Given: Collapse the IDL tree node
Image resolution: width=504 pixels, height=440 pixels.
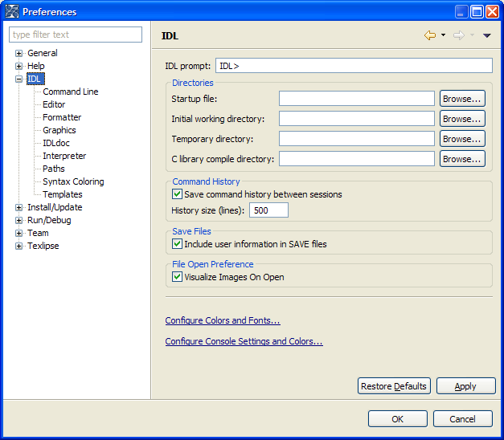Looking at the screenshot, I should click(19, 79).
